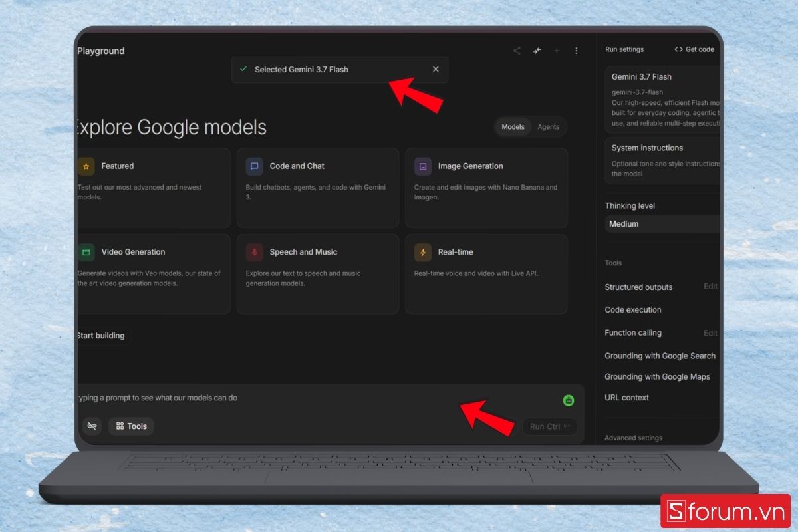Click the compare mode arrows icon

click(x=537, y=51)
